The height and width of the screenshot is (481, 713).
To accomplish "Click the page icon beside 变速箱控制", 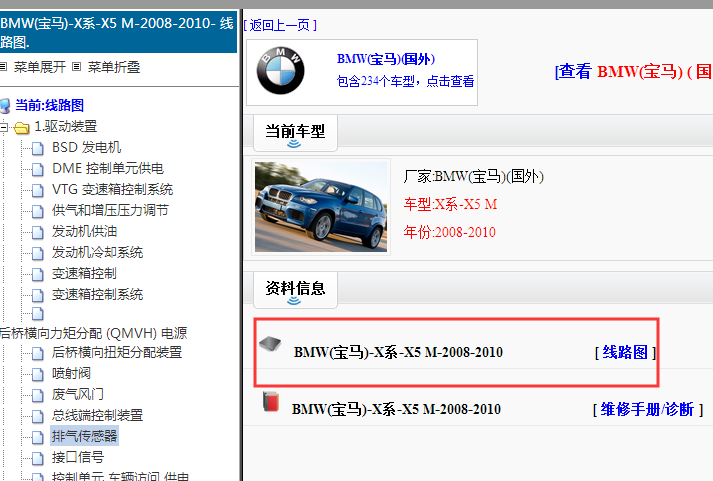I will [x=38, y=274].
